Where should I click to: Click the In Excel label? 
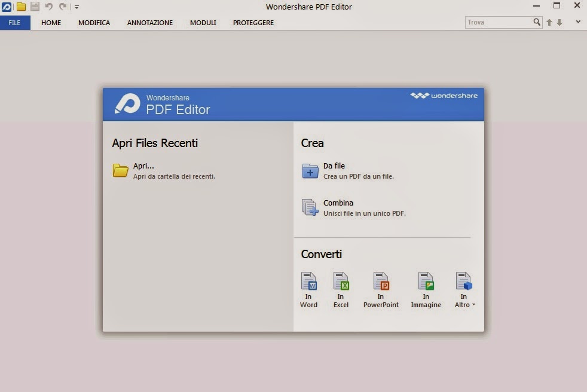[x=341, y=301]
